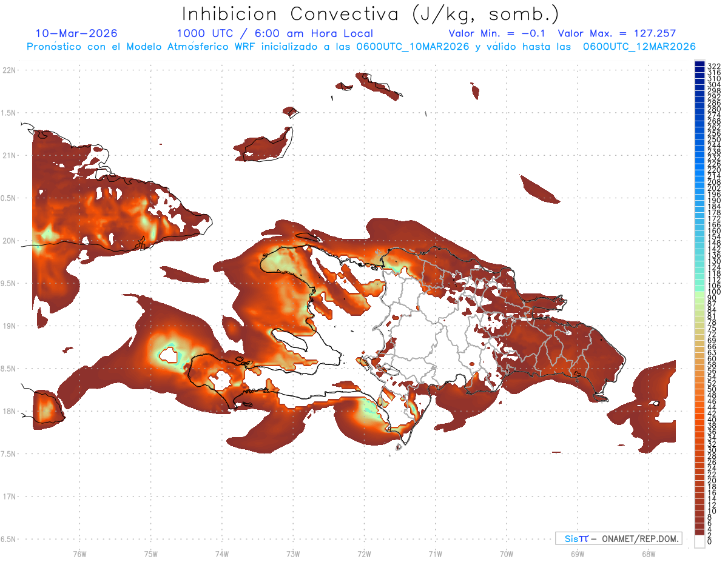The width and height of the screenshot is (728, 562).
Task: Click the darkest blue swatch atop the colorbar
Action: coord(699,63)
